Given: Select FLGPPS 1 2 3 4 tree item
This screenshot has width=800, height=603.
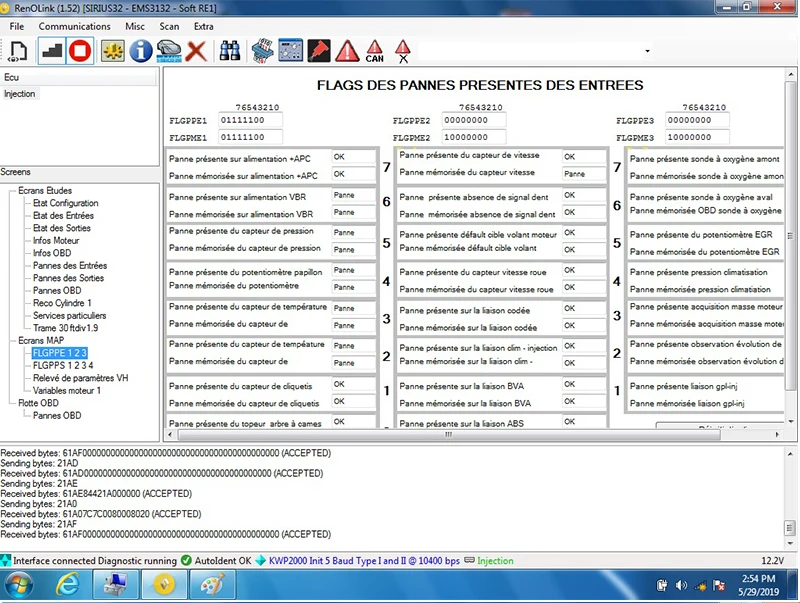Looking at the screenshot, I should pyautogui.click(x=63, y=366).
